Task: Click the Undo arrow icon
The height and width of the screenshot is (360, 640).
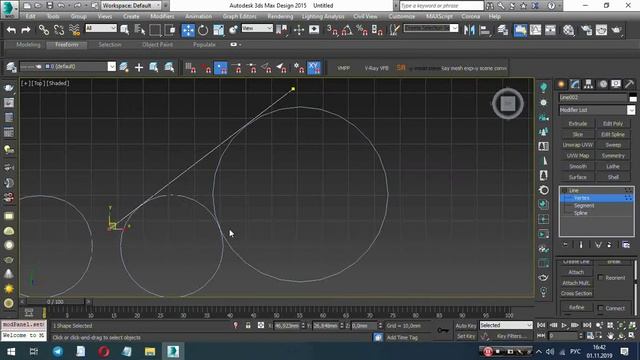Action: pyautogui.click(x=11, y=30)
